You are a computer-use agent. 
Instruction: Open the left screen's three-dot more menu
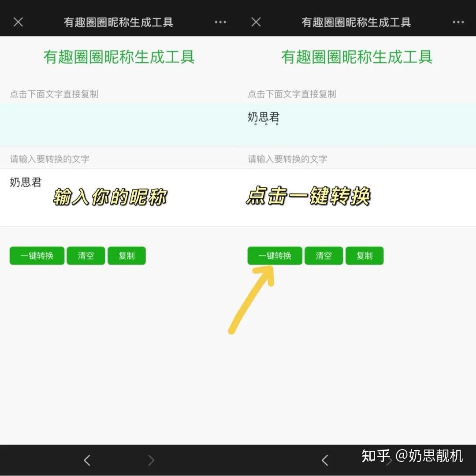(x=220, y=21)
